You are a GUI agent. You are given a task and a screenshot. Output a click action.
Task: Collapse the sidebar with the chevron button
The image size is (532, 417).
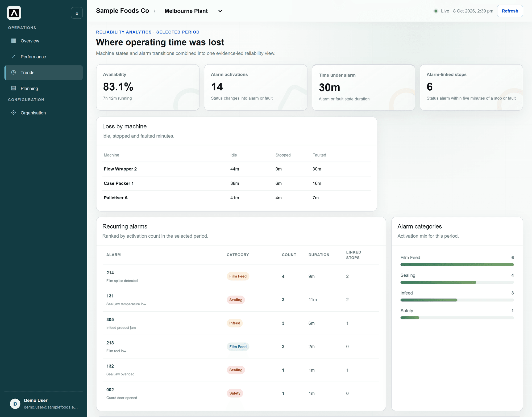(77, 13)
